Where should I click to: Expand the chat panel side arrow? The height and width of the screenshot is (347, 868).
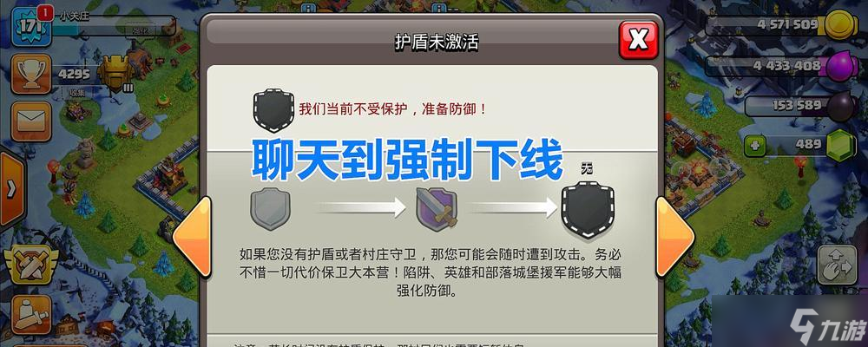[x=12, y=189]
